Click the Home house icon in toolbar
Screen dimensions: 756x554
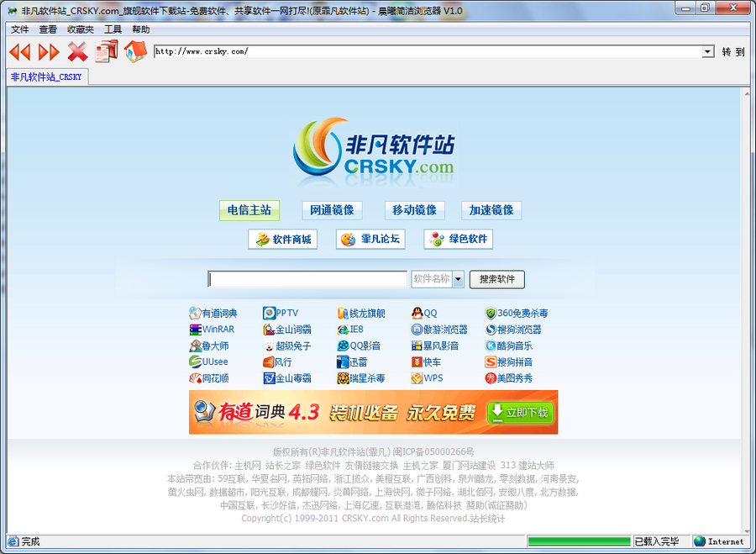135,50
